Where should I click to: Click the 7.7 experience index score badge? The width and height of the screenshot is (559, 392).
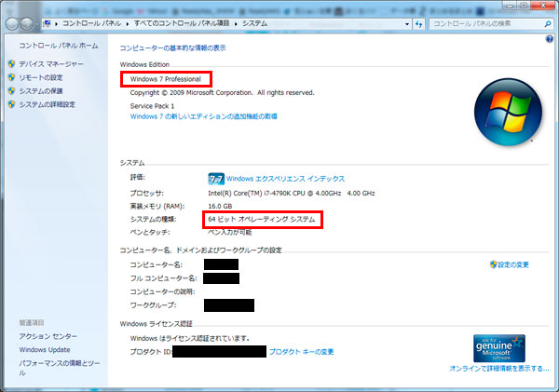pyautogui.click(x=216, y=179)
